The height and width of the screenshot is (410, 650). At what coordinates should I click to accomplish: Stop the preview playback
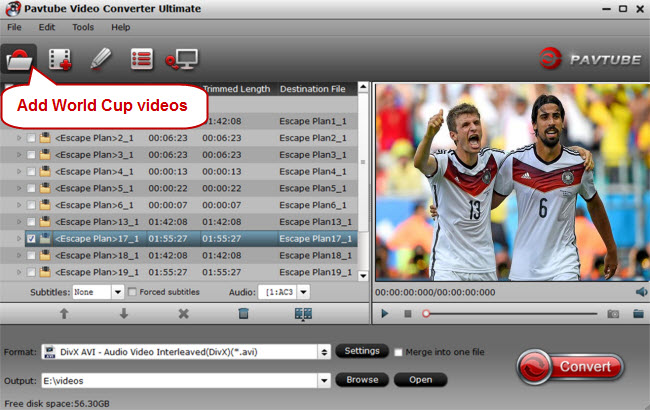click(408, 314)
